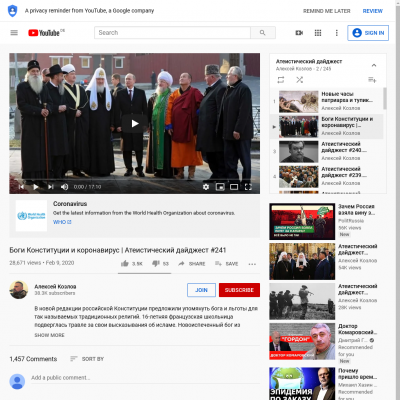
Task: Expand description with SHOW MORE
Action: pyautogui.click(x=49, y=335)
